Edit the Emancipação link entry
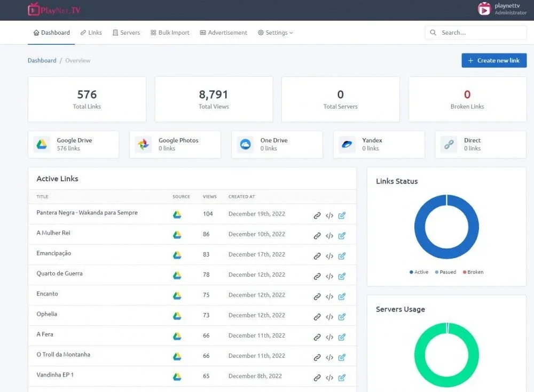Screen dimensions: 534x392 click(342, 256)
